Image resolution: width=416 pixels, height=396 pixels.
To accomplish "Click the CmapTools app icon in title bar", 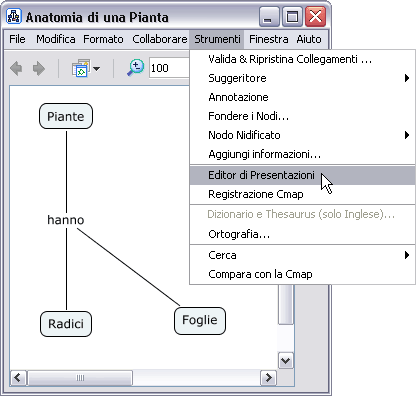I will (14, 16).
